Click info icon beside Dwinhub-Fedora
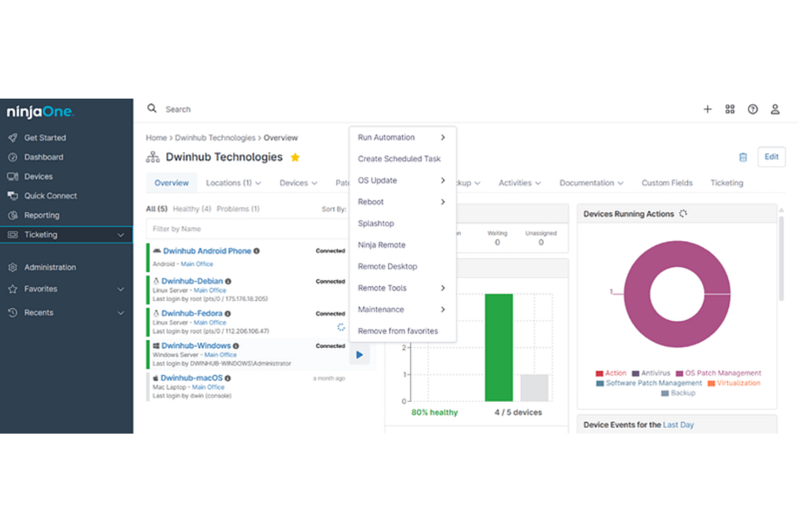 (228, 314)
